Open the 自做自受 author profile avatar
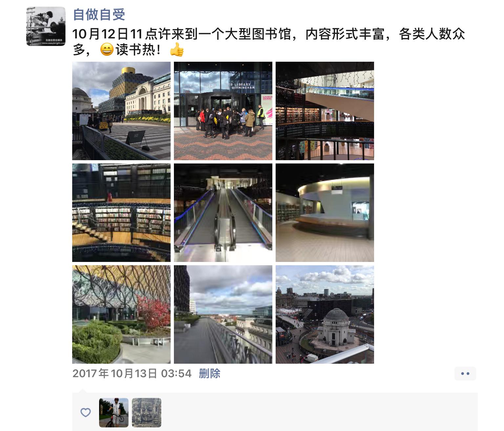Viewport: 504px width, 431px height. (46, 26)
